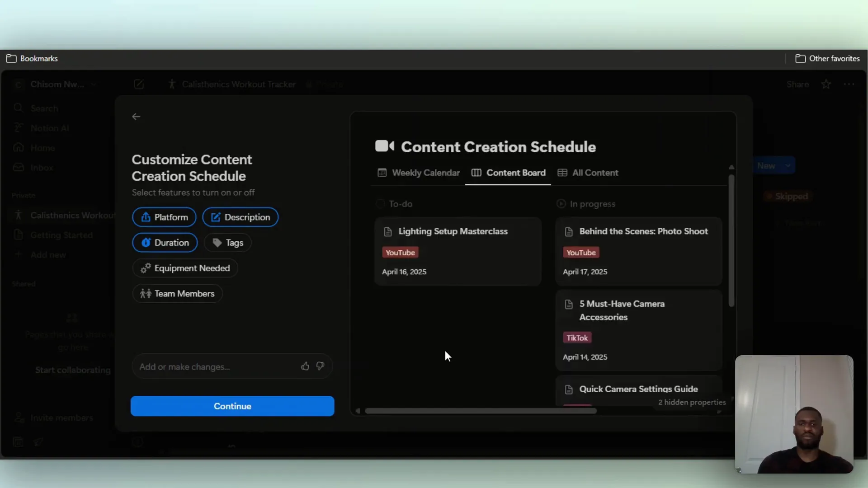
Task: Click page icon on Lighting Setup Masterclass card
Action: point(388,232)
